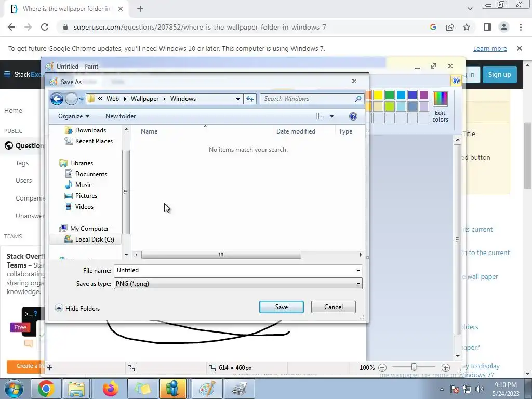Select the yellow color swatch in Paint
Screen dimensions: 532x399
pos(378,95)
